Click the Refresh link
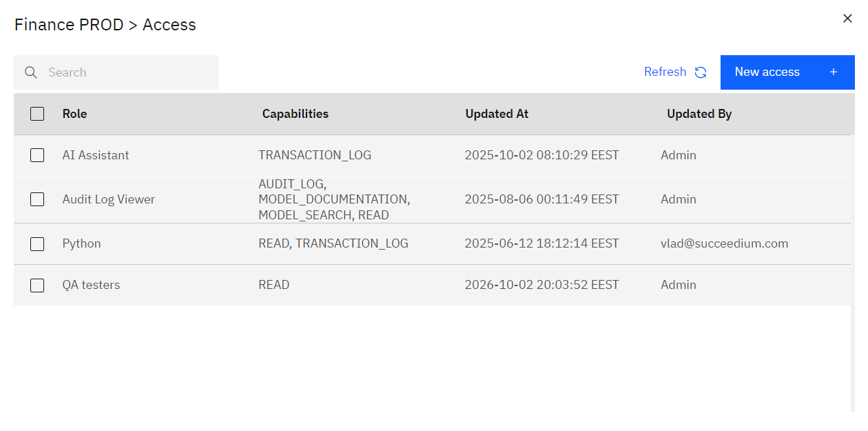Image resolution: width=868 pixels, height=431 pixels. (665, 72)
